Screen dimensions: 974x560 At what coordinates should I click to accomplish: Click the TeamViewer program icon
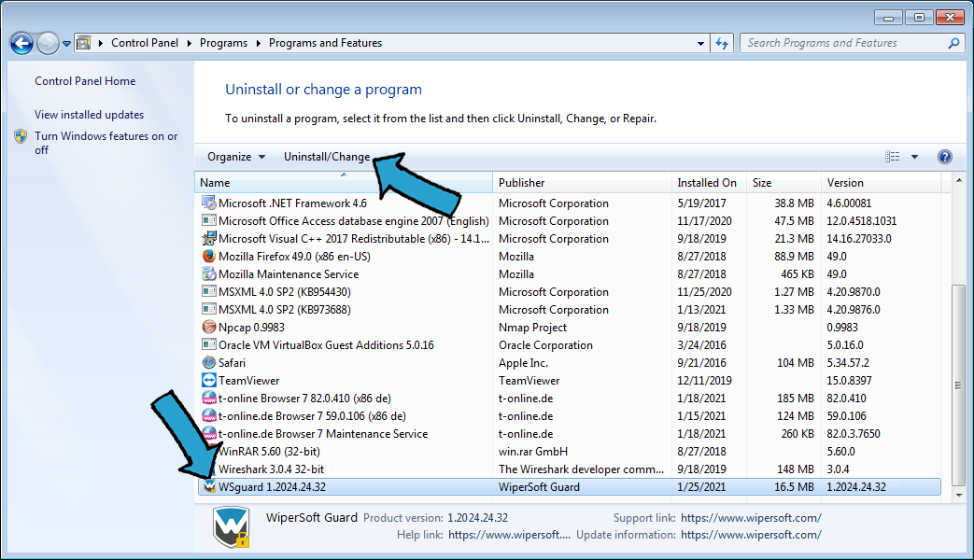point(210,380)
